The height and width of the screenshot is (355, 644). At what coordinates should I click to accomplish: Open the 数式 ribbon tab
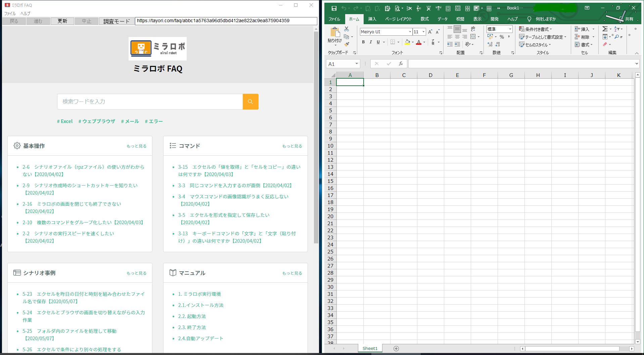coord(424,19)
